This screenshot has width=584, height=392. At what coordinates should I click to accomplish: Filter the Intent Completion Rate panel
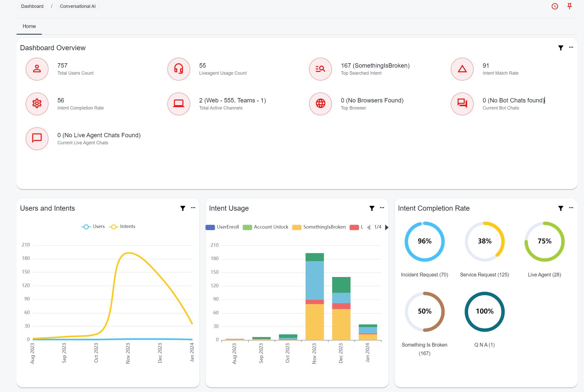click(x=561, y=208)
